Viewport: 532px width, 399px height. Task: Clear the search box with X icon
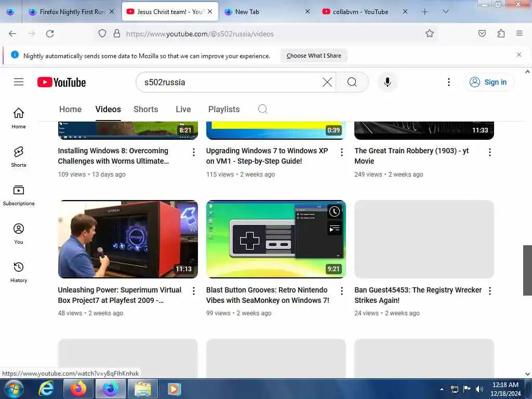click(x=327, y=82)
